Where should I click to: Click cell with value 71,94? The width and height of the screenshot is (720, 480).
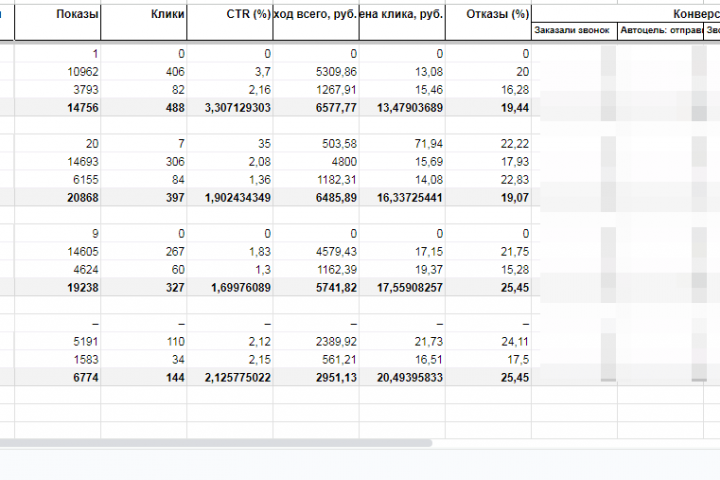click(402, 144)
